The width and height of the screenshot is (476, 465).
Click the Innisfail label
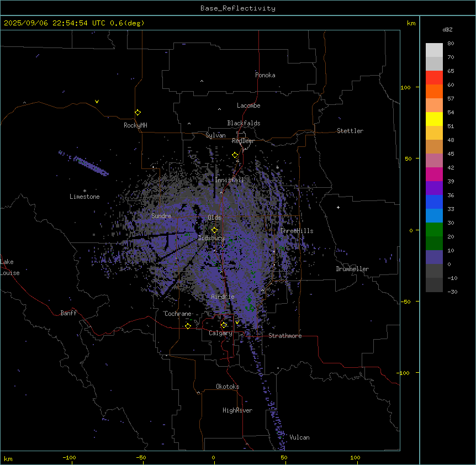(x=230, y=180)
